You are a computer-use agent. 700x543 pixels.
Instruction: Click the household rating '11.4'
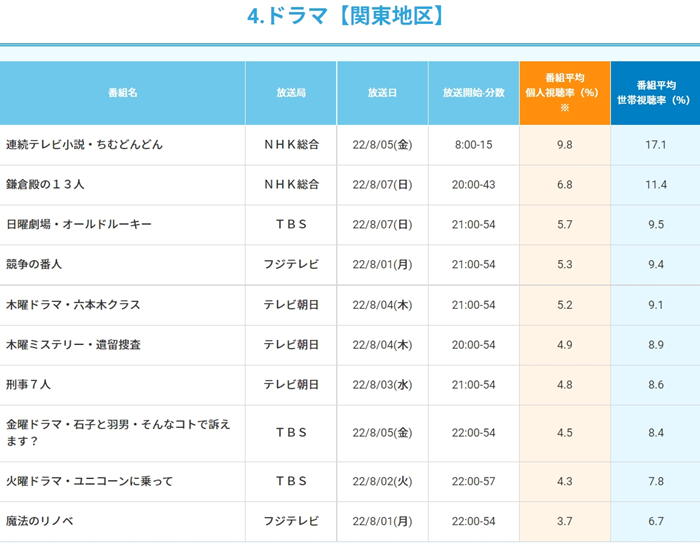click(656, 184)
